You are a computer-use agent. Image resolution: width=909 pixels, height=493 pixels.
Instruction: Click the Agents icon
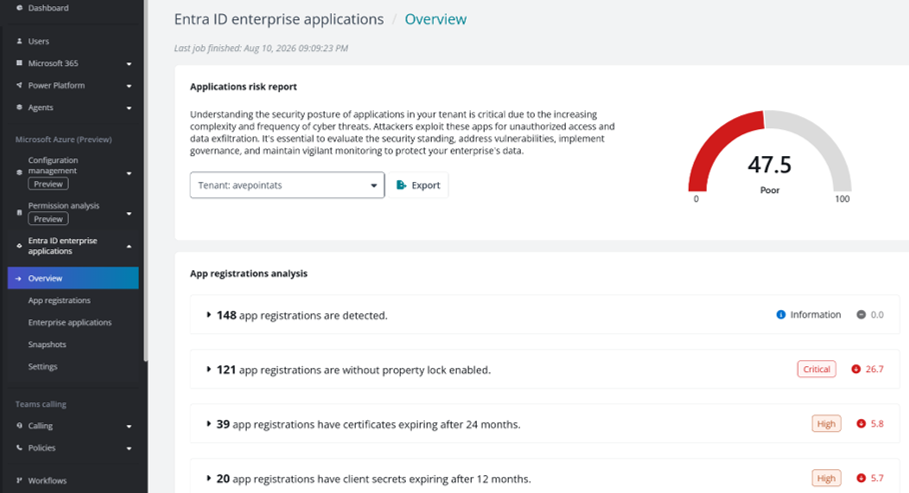point(19,107)
